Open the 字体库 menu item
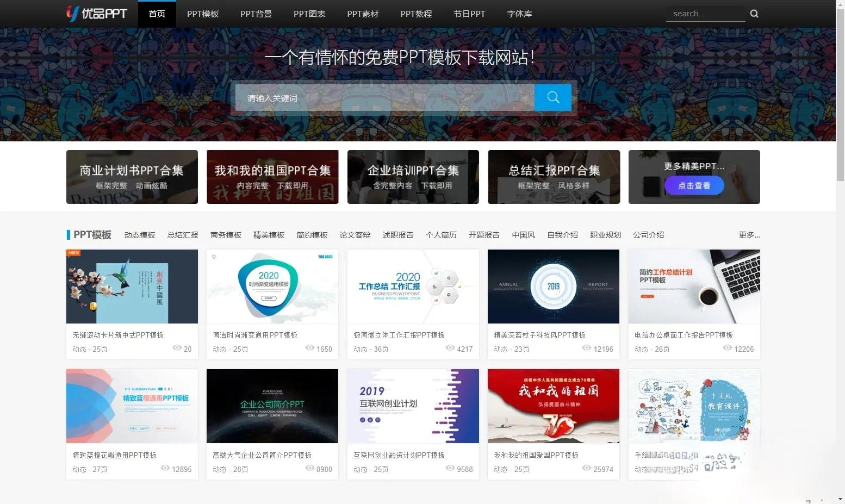The width and height of the screenshot is (845, 504). pyautogui.click(x=518, y=14)
